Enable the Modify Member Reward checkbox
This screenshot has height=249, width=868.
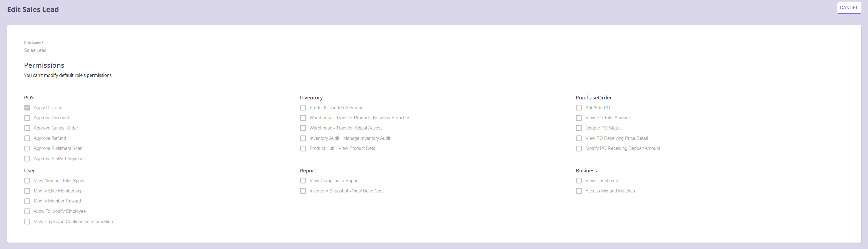27,201
